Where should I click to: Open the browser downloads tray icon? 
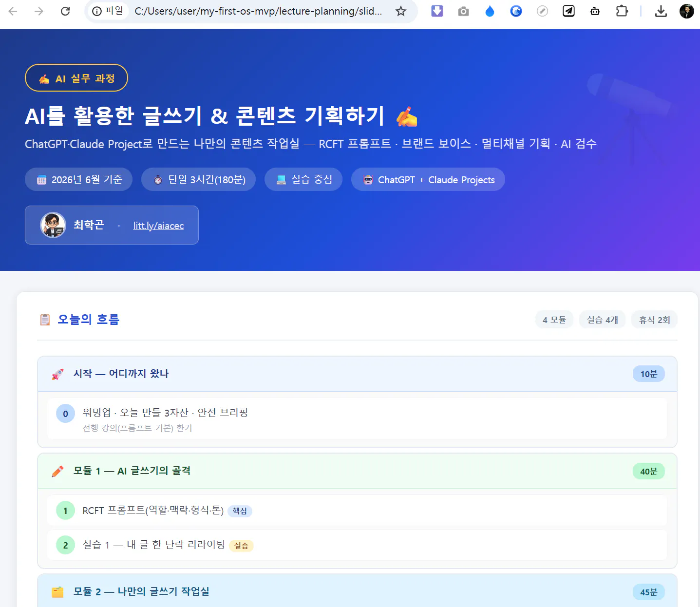click(661, 11)
